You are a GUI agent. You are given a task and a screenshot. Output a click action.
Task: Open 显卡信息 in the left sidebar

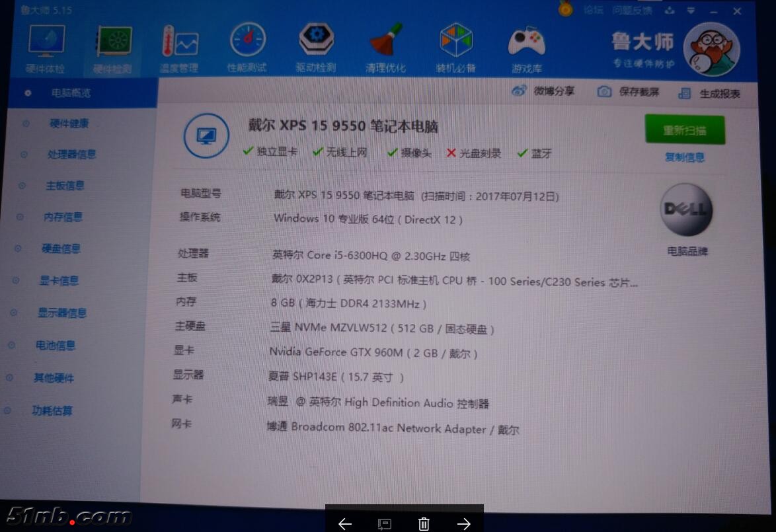[59, 281]
